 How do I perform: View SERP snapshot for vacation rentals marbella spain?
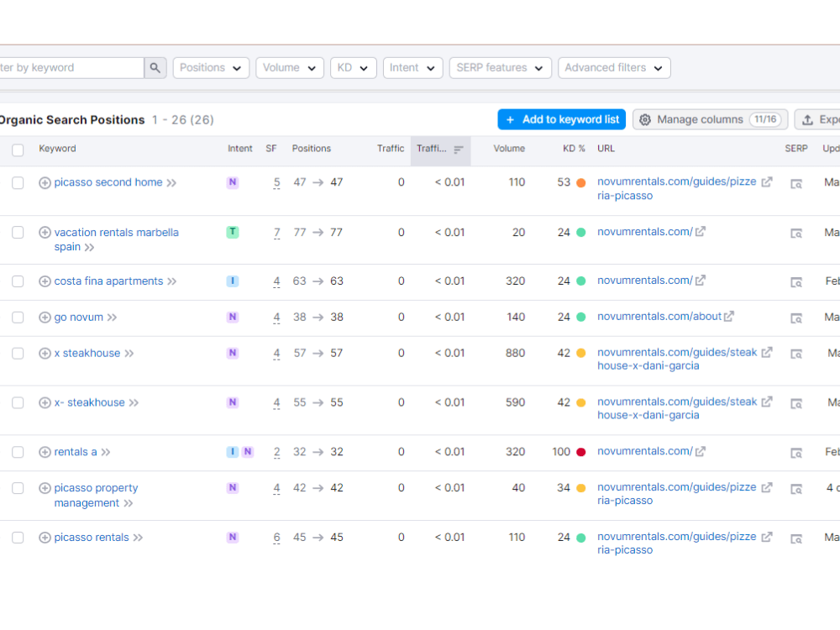click(796, 233)
